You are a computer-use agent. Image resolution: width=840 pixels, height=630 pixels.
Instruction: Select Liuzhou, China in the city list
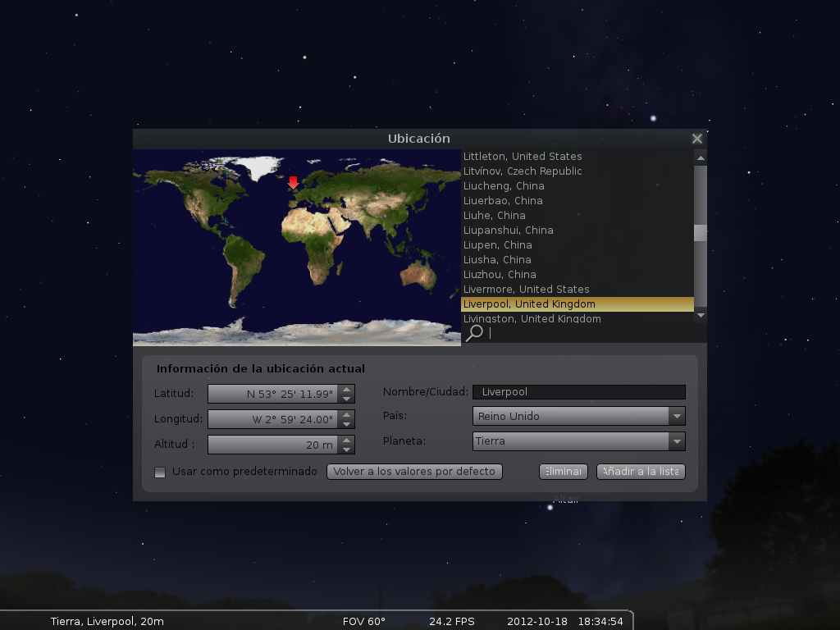click(500, 274)
